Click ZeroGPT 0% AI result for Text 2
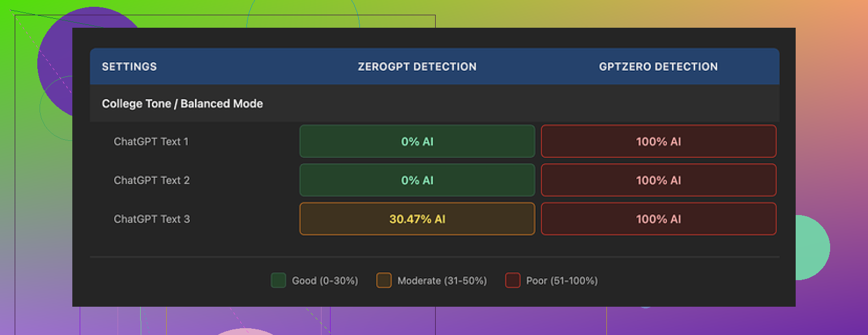Screen dimensions: 868x335 coord(417,180)
